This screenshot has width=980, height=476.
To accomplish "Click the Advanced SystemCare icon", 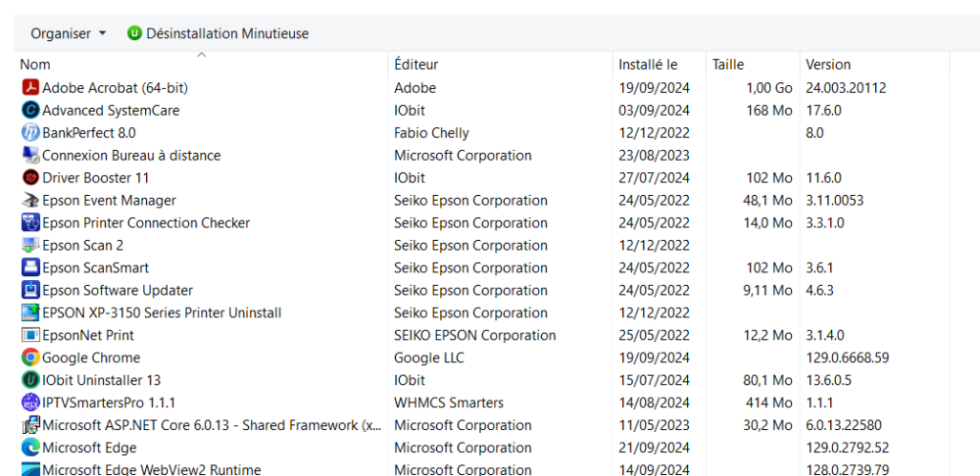I will click(x=30, y=110).
